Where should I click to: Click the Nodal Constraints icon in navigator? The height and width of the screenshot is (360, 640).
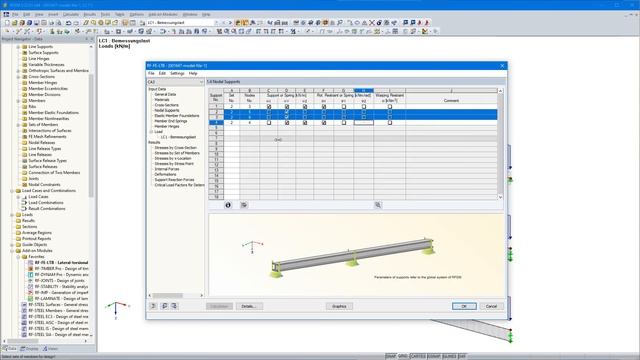point(24,184)
